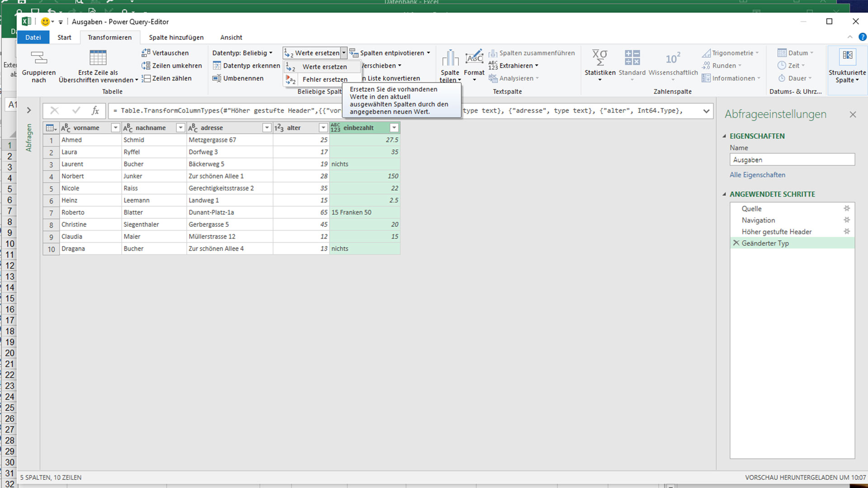Click the Zeilen zählen icon

(x=146, y=78)
